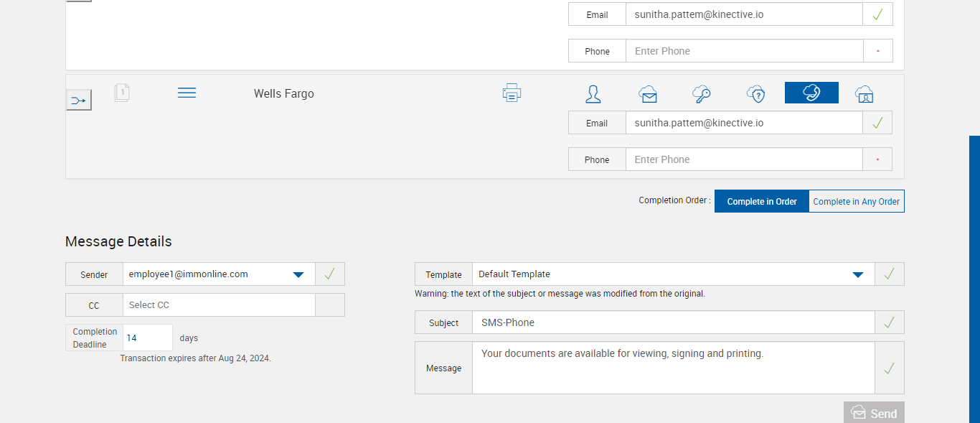Select the key cloud authentication icon
This screenshot has height=423, width=980.
tap(701, 93)
